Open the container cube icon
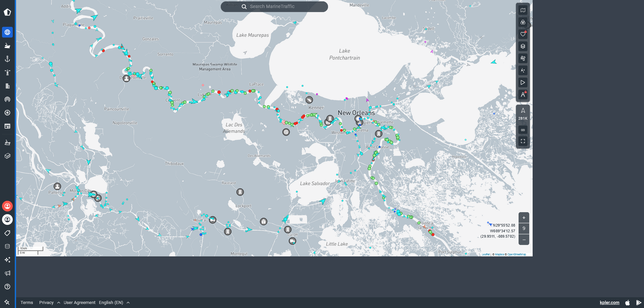Viewport: 644px width, 308px height. (7, 156)
